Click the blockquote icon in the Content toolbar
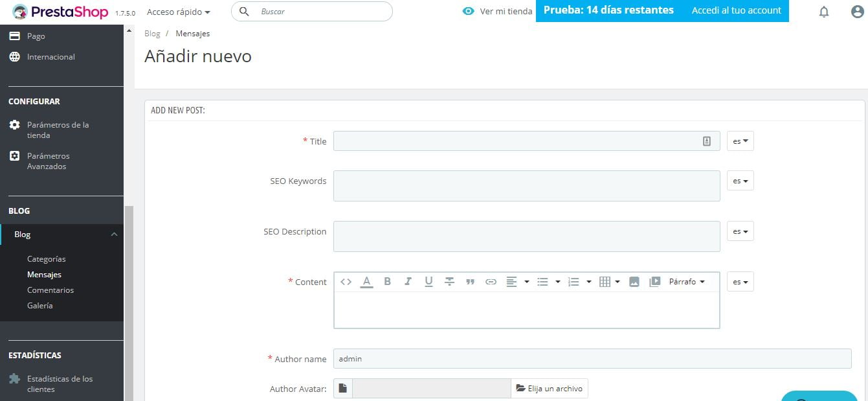Viewport: 868px width, 401px height. 470,281
